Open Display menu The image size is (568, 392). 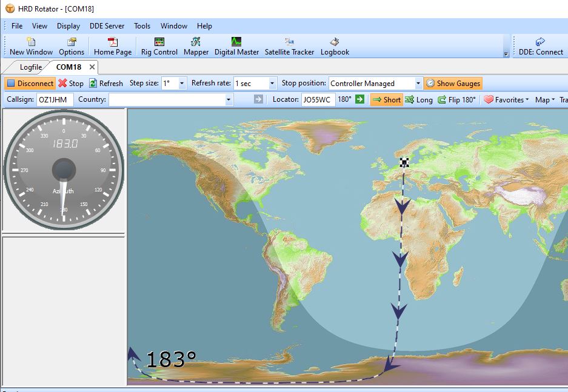click(68, 25)
